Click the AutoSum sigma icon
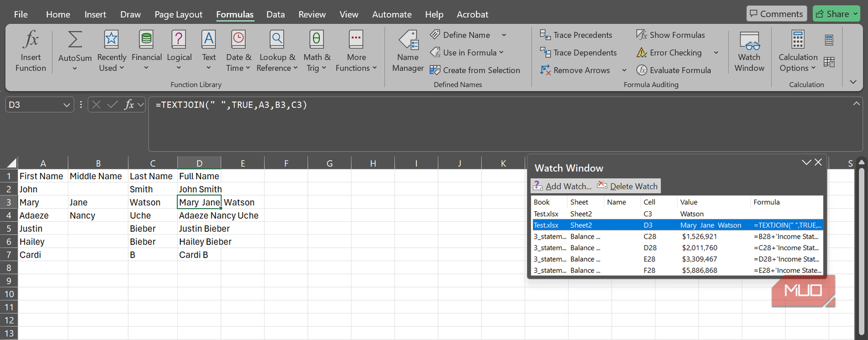The height and width of the screenshot is (340, 868). click(x=75, y=40)
